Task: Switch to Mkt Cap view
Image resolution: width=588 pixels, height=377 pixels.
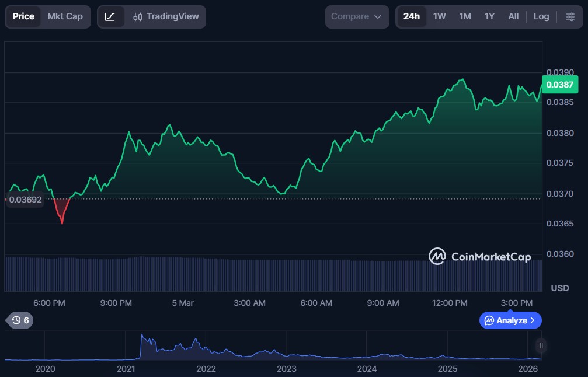Action: 65,16
